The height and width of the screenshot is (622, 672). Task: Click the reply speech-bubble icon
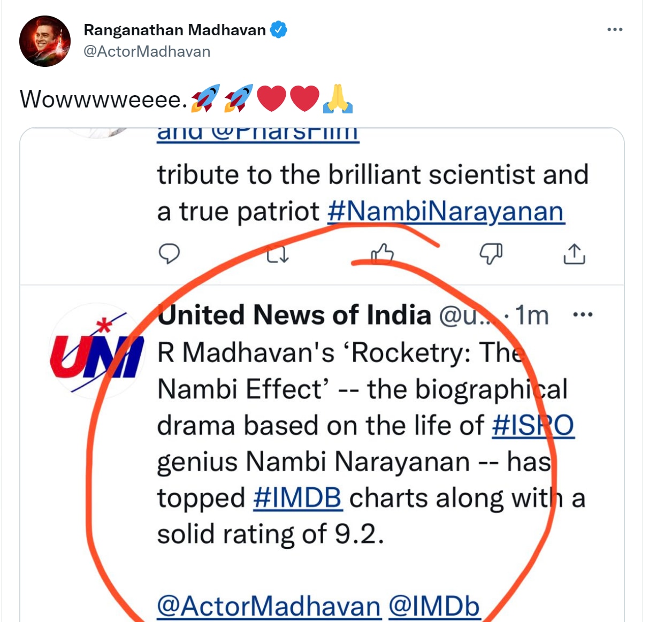click(169, 254)
